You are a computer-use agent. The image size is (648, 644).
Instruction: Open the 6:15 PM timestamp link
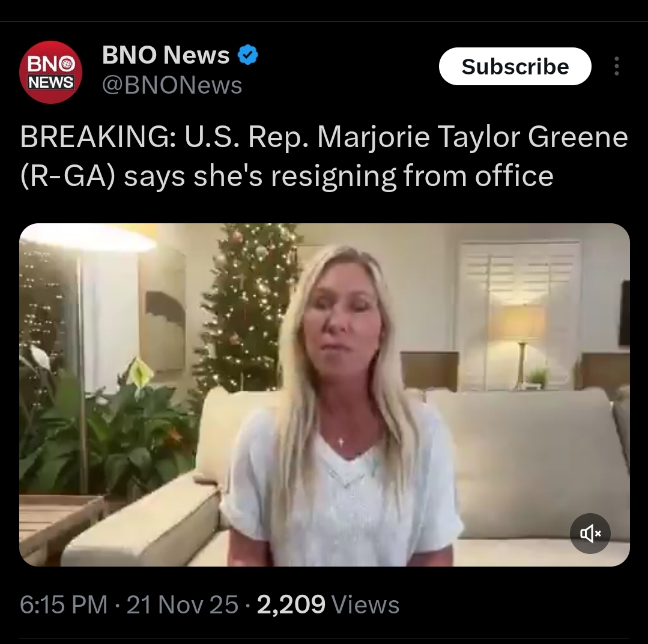tap(64, 604)
